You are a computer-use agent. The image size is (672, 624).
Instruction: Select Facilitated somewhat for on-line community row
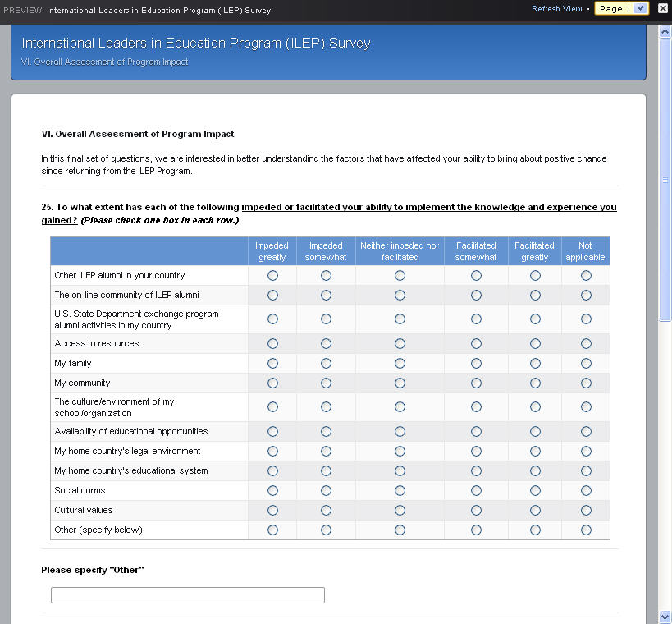click(476, 295)
